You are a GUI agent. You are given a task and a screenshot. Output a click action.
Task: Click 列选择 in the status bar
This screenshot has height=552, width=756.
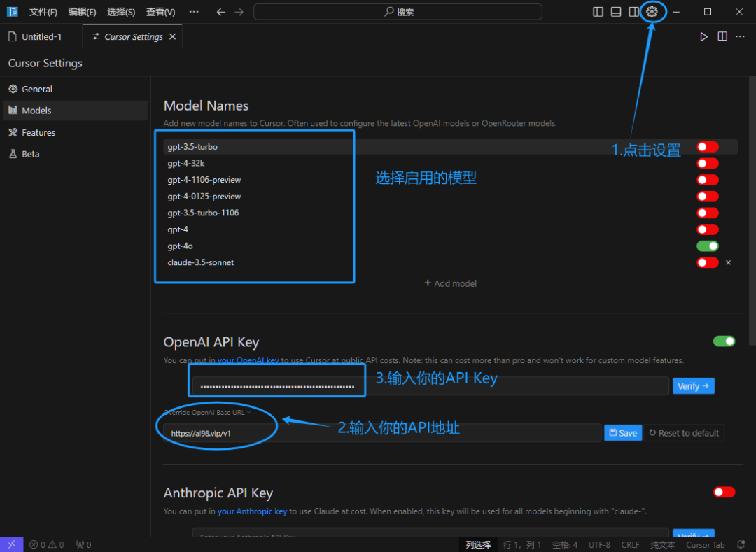pos(478,545)
